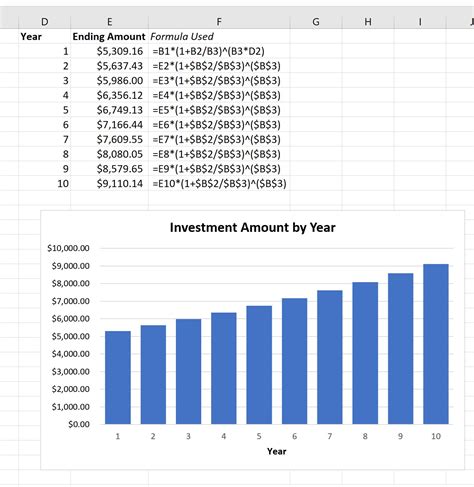Select the cell showing $9,110.14
The height and width of the screenshot is (487, 474).
click(x=109, y=183)
